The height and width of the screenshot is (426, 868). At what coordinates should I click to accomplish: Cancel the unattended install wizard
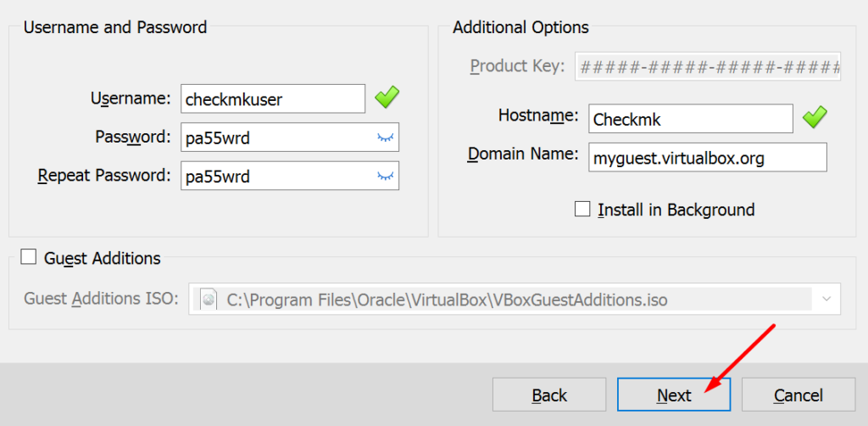[798, 395]
